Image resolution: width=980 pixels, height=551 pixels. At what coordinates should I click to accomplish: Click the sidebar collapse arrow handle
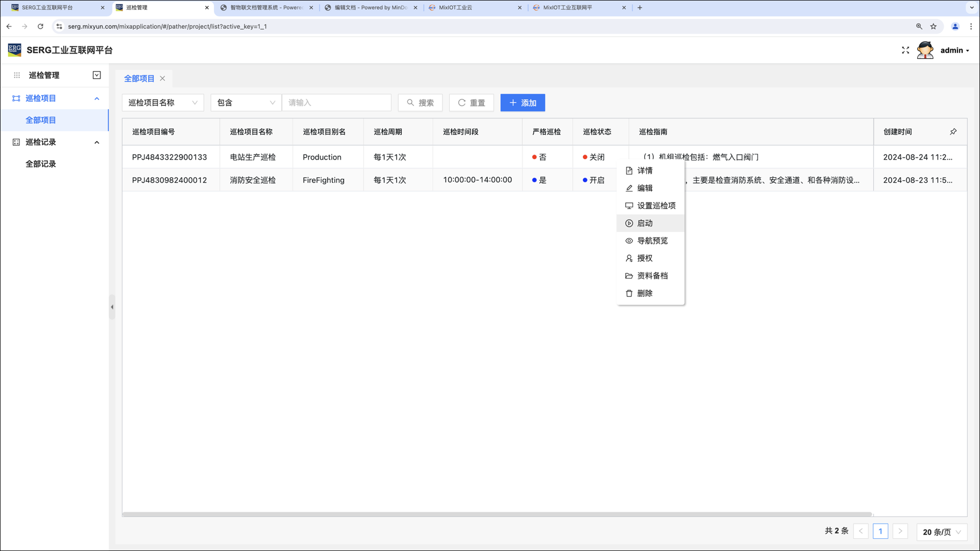pyautogui.click(x=112, y=307)
